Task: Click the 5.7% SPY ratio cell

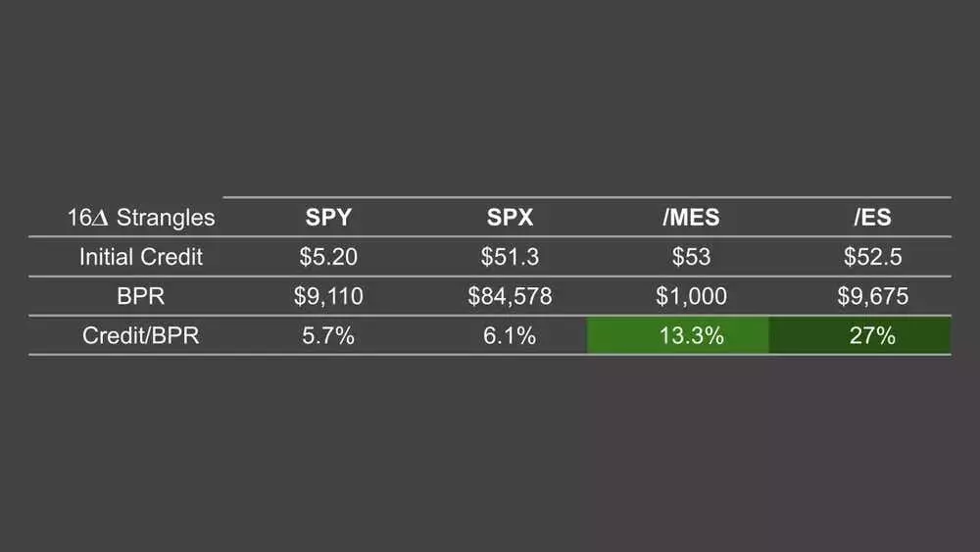Action: pos(328,335)
